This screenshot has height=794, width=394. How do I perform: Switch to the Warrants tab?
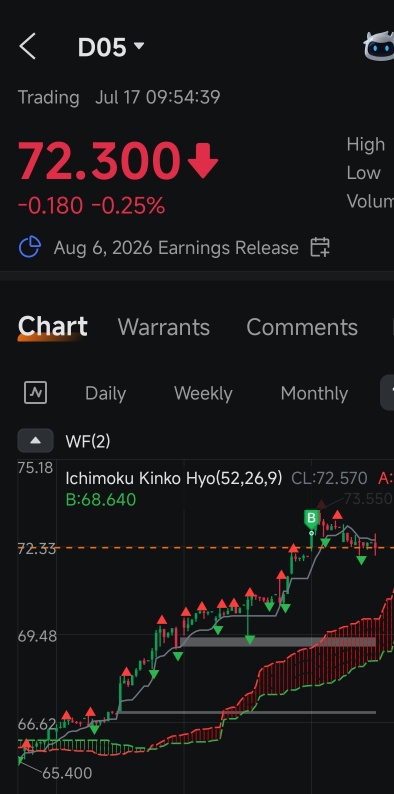(x=164, y=327)
